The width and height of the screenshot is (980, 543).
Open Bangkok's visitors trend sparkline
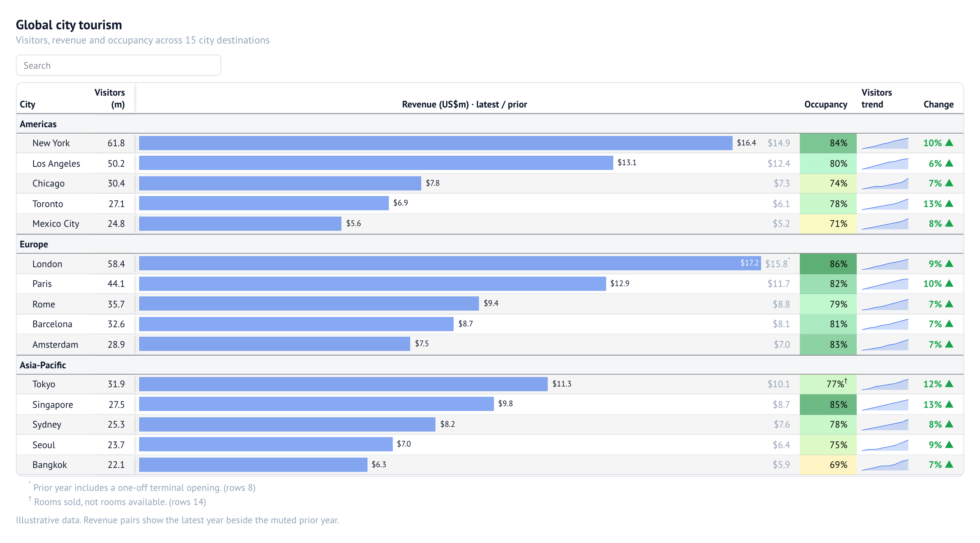click(885, 465)
